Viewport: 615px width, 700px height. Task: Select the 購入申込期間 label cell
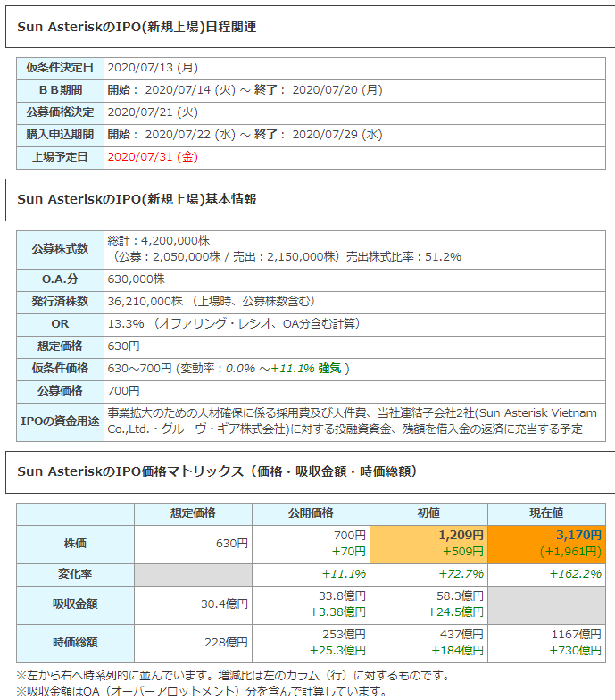pos(60,136)
